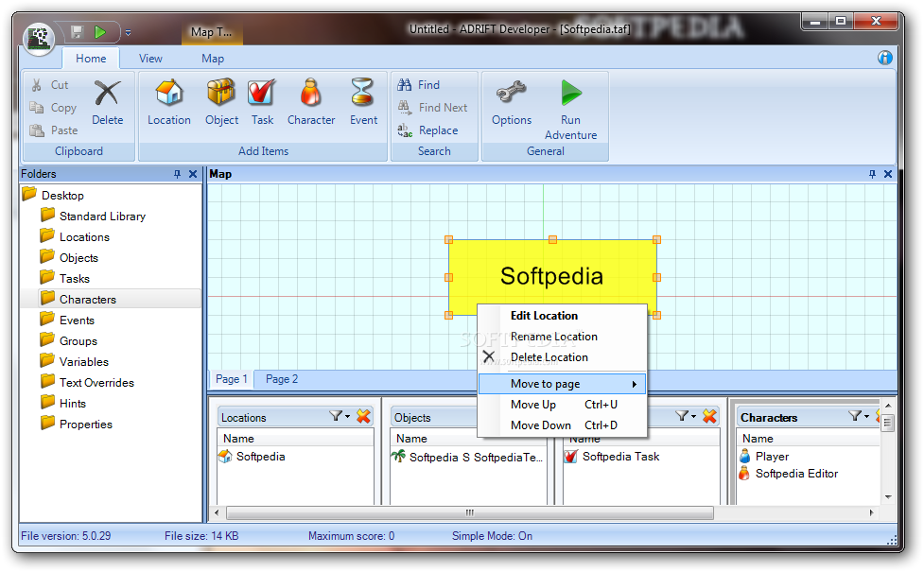Click the Map Tools contextual tab header

click(212, 32)
